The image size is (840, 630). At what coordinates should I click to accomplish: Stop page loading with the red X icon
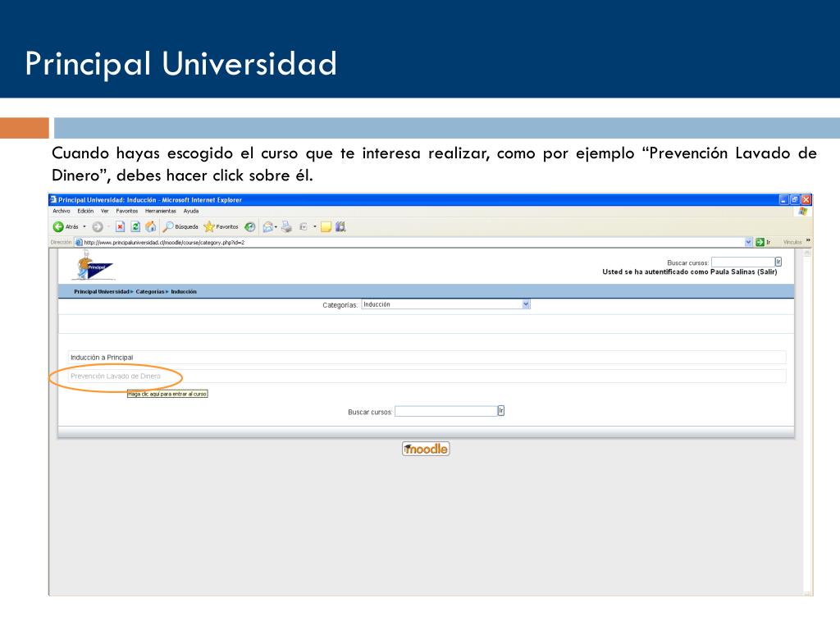point(120,226)
